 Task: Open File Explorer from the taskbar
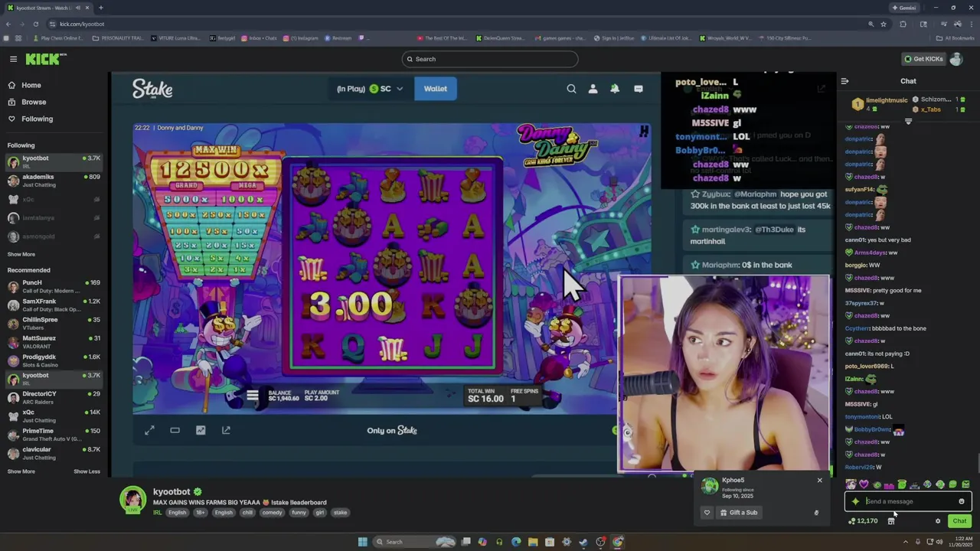(x=533, y=542)
